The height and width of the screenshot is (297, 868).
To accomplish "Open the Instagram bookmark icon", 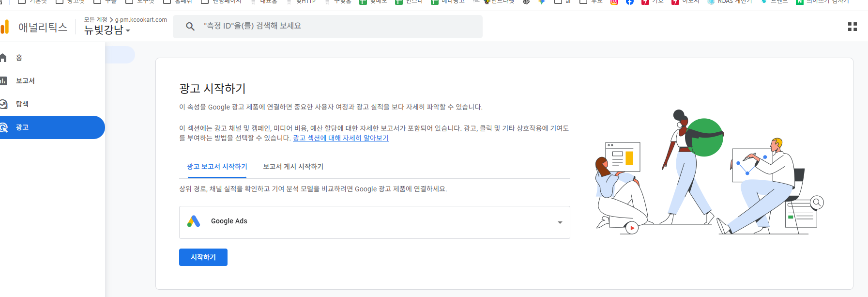I will (614, 2).
